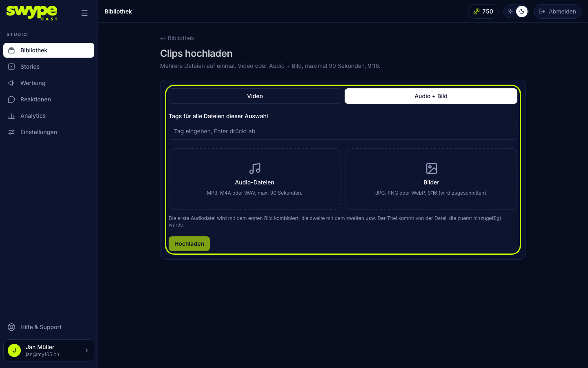This screenshot has width=588, height=368.
Task: Click the Clips hochladen heading
Action: click(x=196, y=54)
